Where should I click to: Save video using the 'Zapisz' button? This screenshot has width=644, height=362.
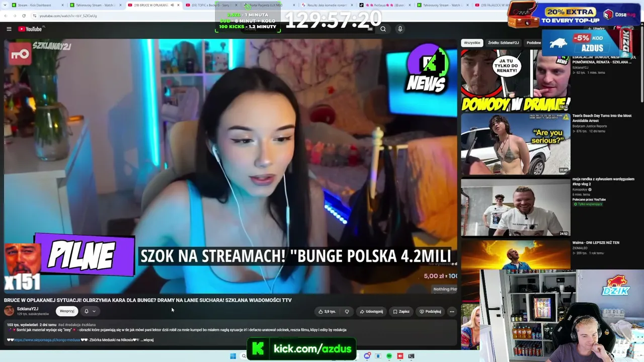click(x=401, y=311)
